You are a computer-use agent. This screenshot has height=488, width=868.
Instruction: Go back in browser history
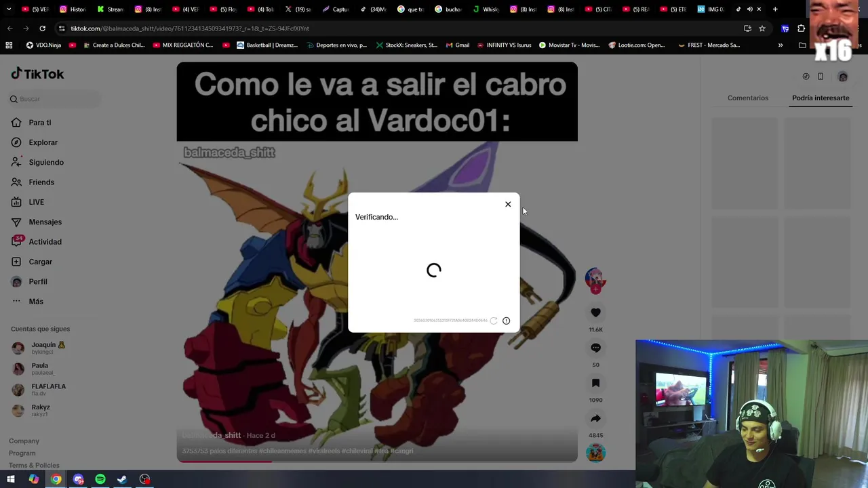point(9,28)
